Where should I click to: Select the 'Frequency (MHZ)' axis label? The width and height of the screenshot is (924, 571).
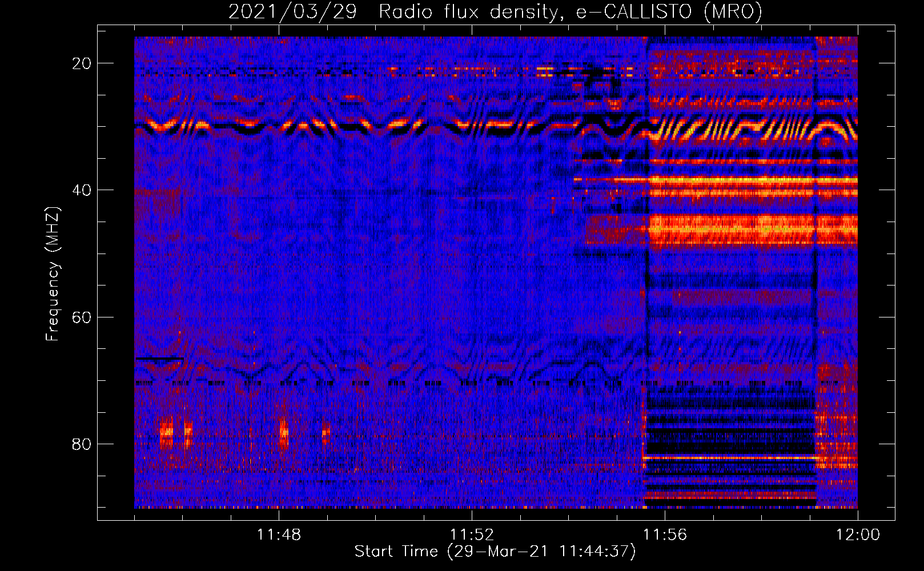53,274
